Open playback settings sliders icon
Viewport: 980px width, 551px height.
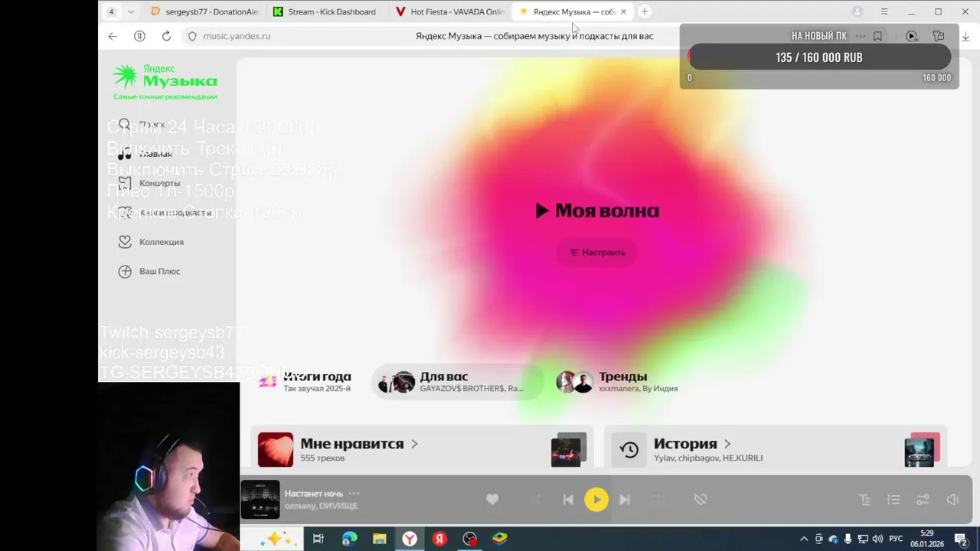[x=923, y=500]
